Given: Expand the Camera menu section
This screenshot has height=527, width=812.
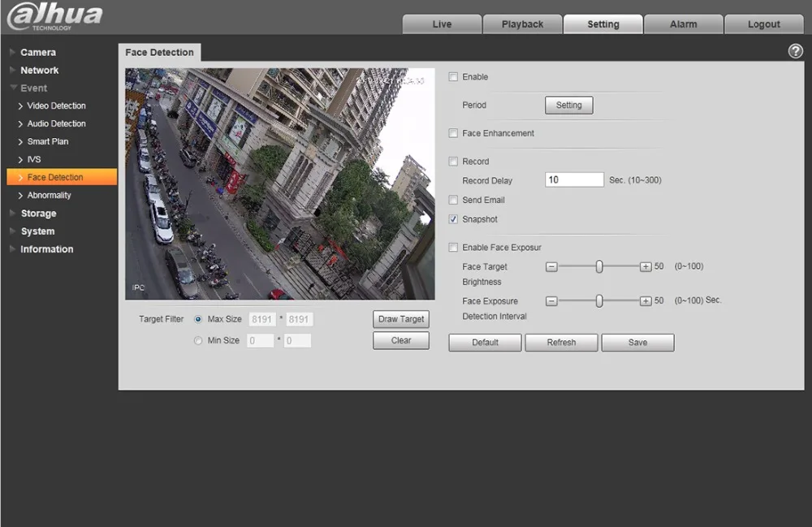Looking at the screenshot, I should pyautogui.click(x=38, y=53).
